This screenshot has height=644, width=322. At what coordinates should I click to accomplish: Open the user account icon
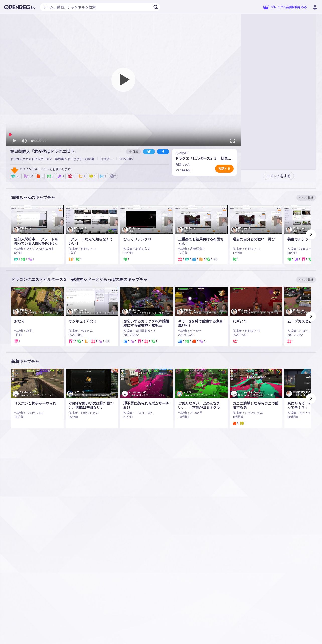(315, 7)
